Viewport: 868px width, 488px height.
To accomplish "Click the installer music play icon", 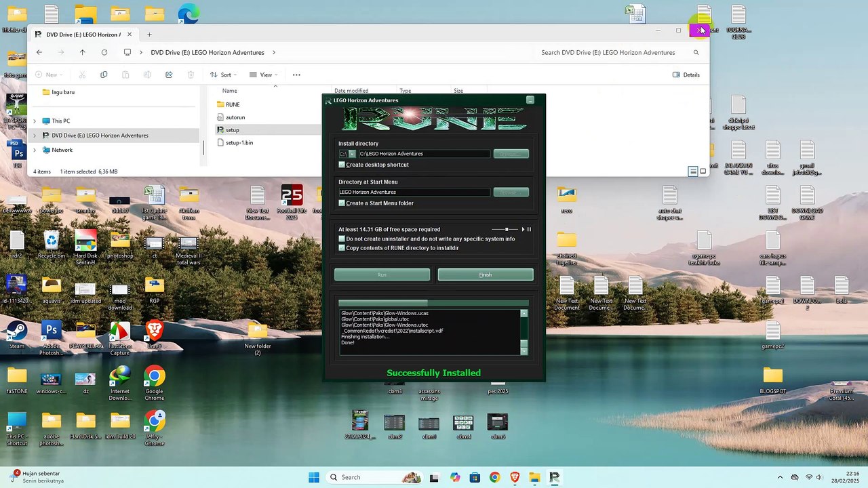I will [x=523, y=229].
